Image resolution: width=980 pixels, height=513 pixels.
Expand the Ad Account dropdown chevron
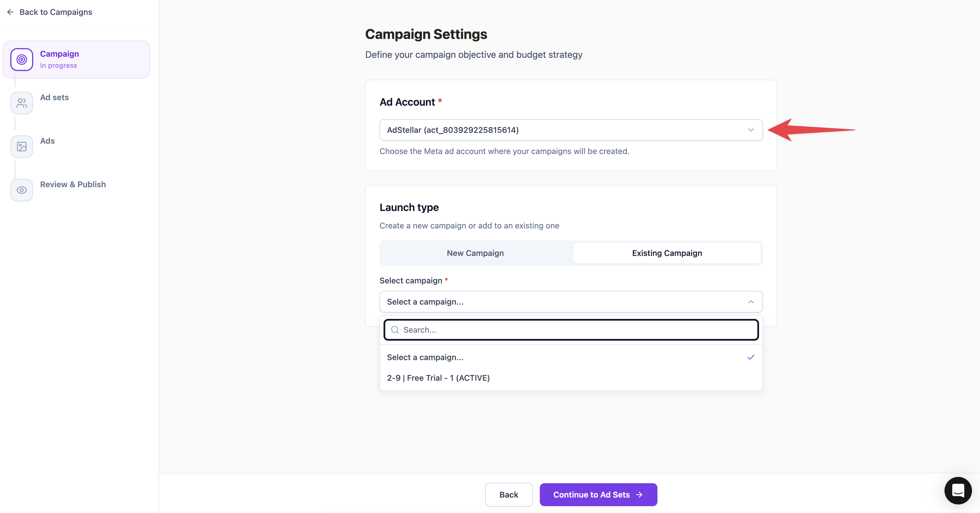click(750, 130)
